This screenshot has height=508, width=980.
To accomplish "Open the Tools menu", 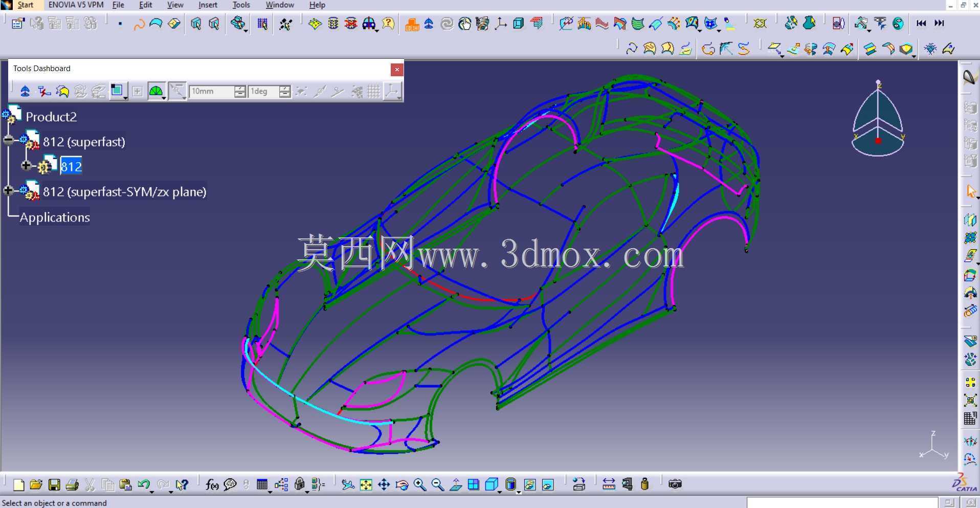I will pos(241,5).
